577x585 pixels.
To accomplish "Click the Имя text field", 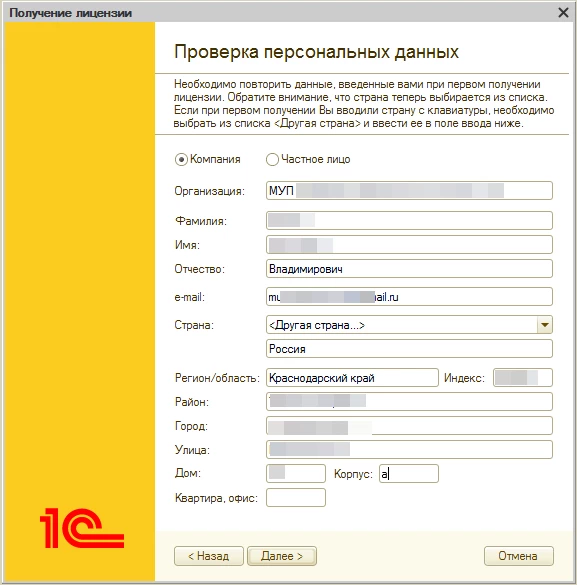I will coord(409,245).
